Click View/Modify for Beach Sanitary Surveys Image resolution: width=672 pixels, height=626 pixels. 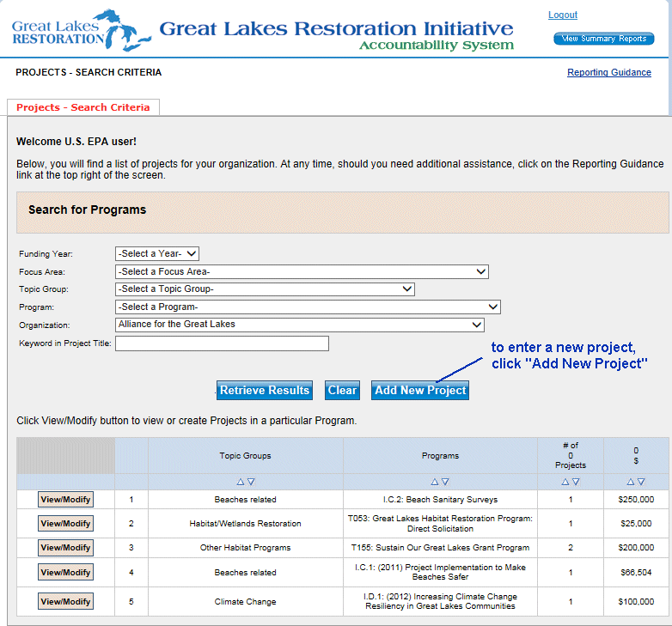65,499
